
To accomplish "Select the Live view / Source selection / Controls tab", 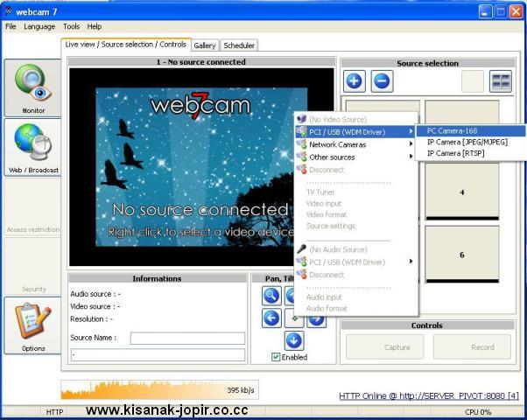I will (x=126, y=45).
